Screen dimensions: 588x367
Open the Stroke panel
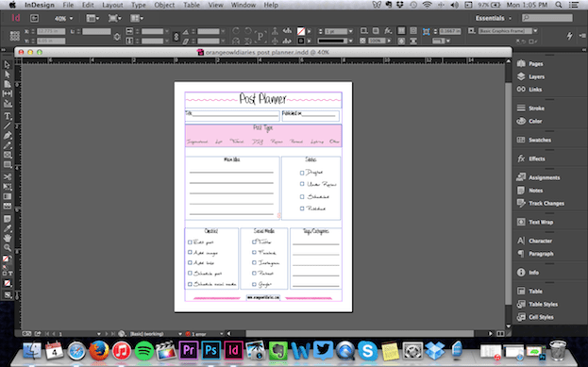[531, 108]
